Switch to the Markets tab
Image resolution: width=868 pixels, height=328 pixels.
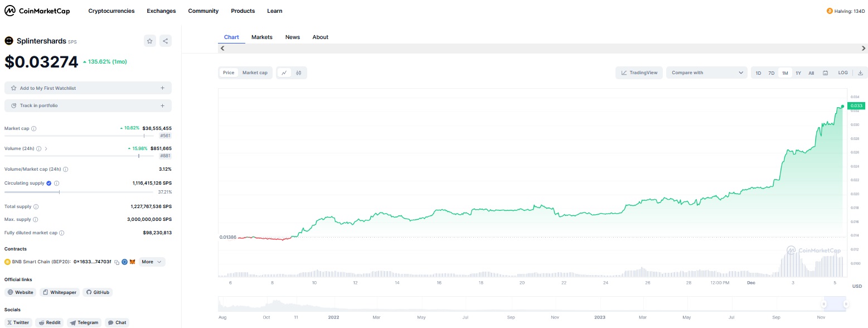click(x=262, y=37)
